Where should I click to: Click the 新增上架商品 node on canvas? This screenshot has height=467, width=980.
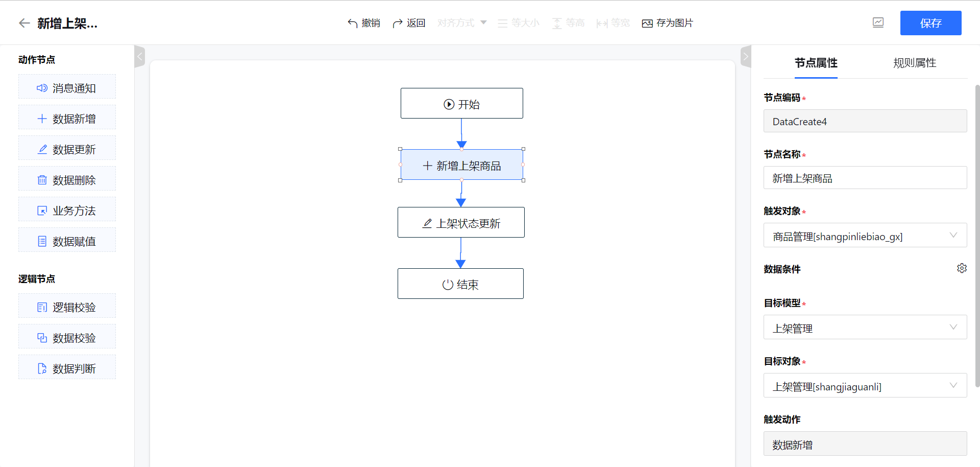(462, 165)
